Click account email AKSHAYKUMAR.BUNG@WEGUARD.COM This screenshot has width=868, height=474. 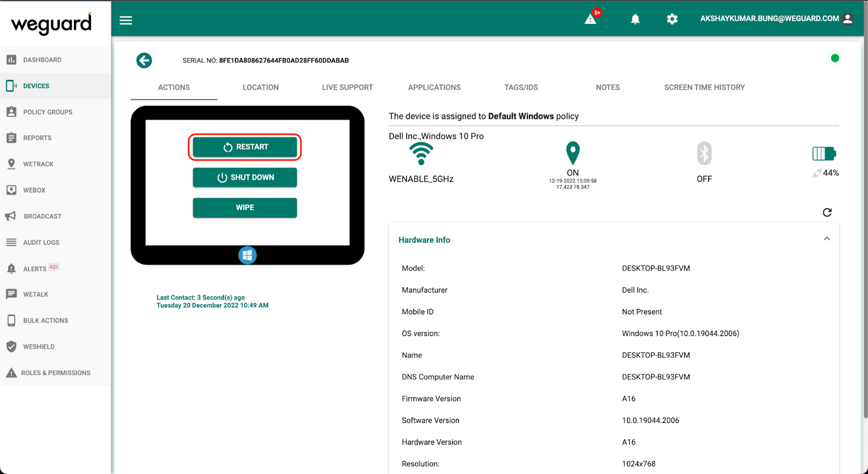(770, 18)
